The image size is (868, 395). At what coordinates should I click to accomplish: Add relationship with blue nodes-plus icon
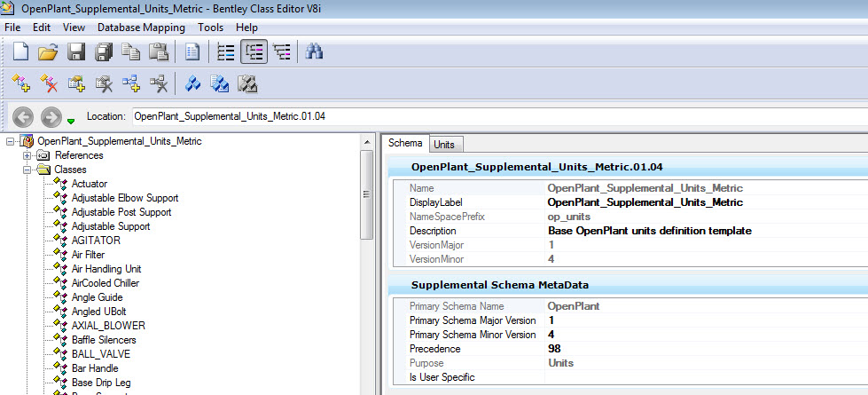(131, 83)
